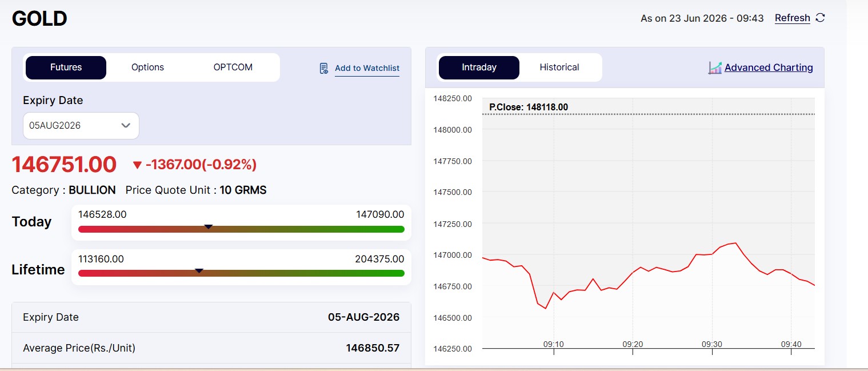Click the Today price range bar
Viewport: 868px width, 371px height.
click(241, 229)
